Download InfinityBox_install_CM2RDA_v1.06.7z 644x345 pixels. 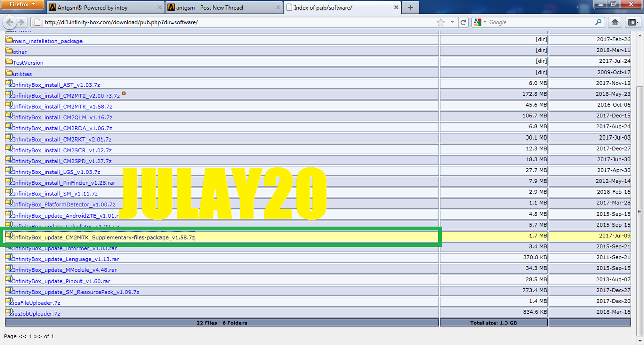[62, 128]
